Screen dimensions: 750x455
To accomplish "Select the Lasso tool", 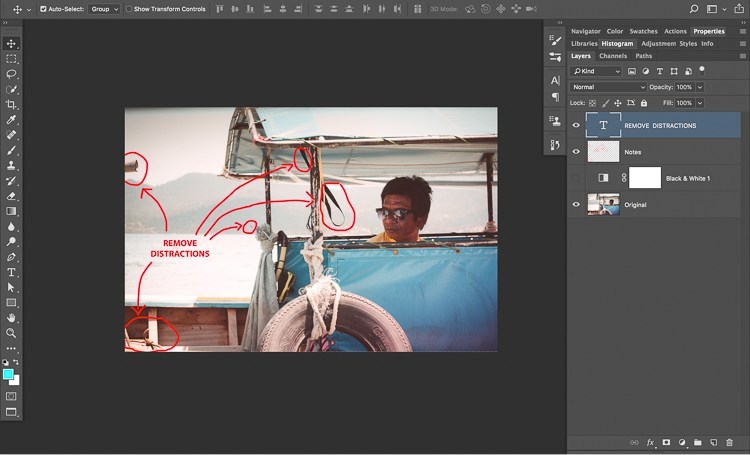I will [x=11, y=74].
